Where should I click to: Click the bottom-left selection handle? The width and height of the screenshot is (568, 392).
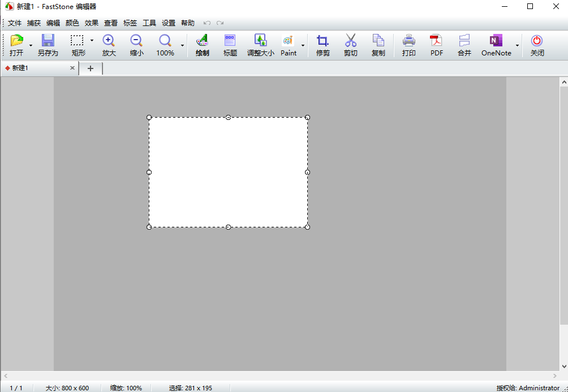[149, 227]
